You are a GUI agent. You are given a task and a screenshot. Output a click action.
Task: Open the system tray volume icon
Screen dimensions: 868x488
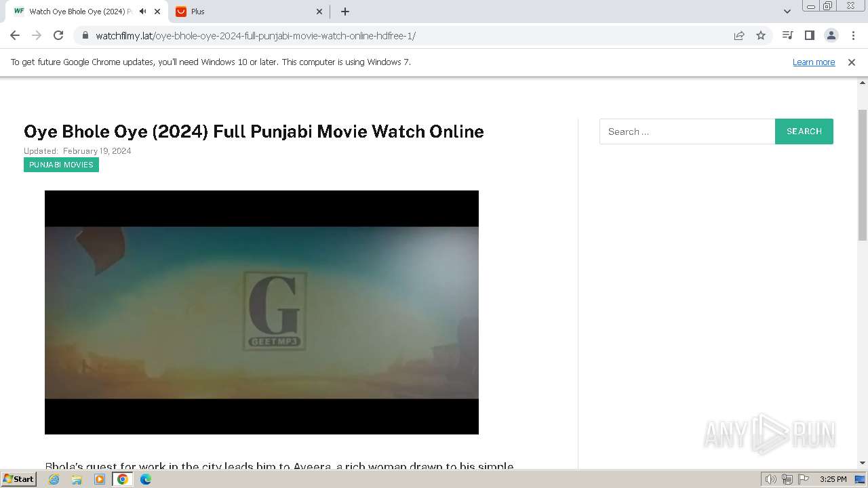click(x=771, y=479)
